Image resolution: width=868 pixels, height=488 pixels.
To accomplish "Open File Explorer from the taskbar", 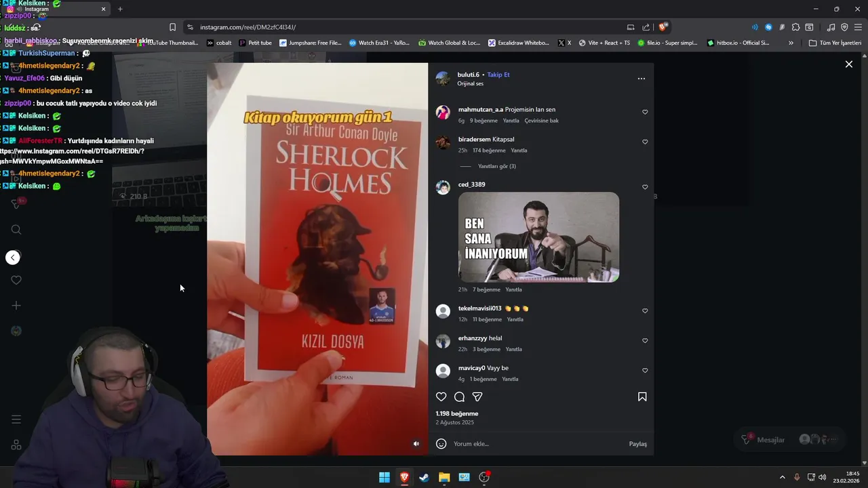I will pos(444,477).
